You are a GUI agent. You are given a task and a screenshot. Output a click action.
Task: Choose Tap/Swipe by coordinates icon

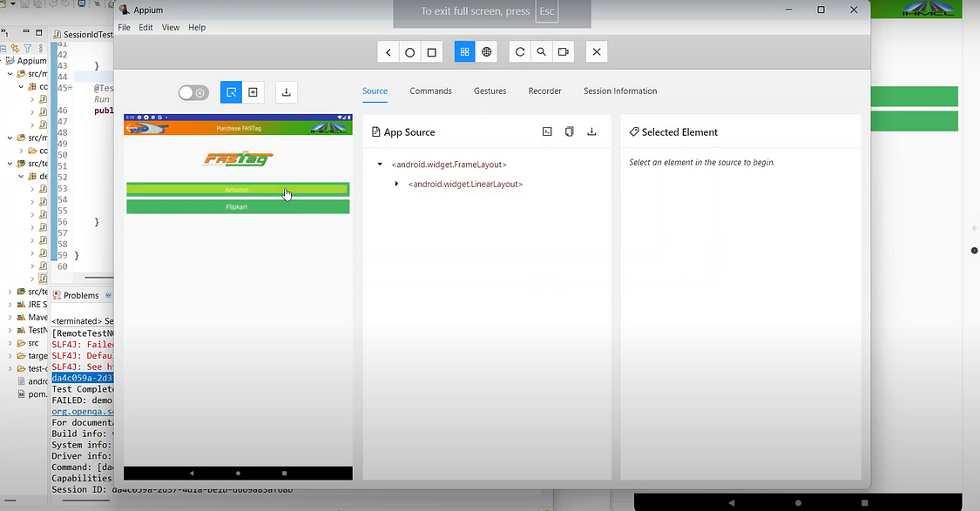coord(253,92)
